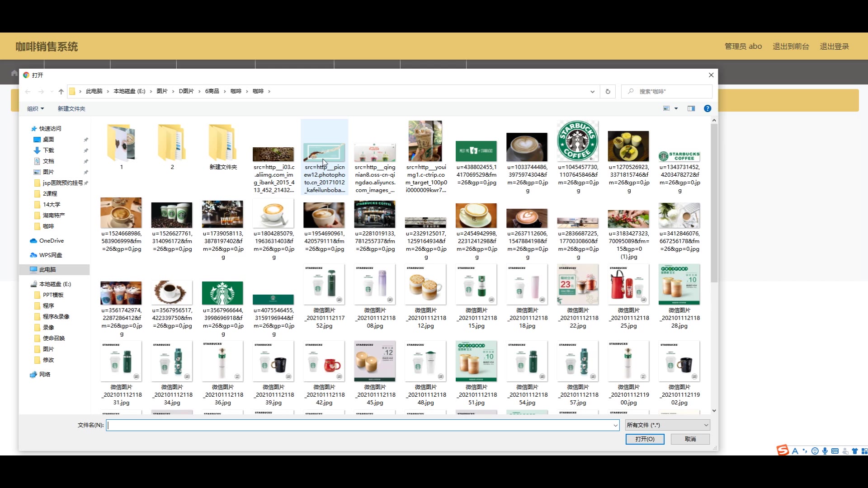Open OneDrive in navigation pane

point(51,241)
